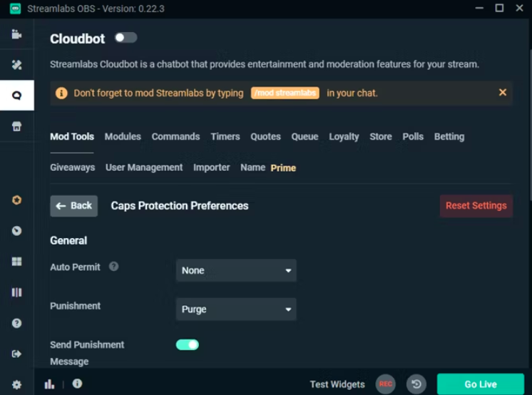Switch to the Importer tab
Screen dimensions: 532x395
pos(211,168)
